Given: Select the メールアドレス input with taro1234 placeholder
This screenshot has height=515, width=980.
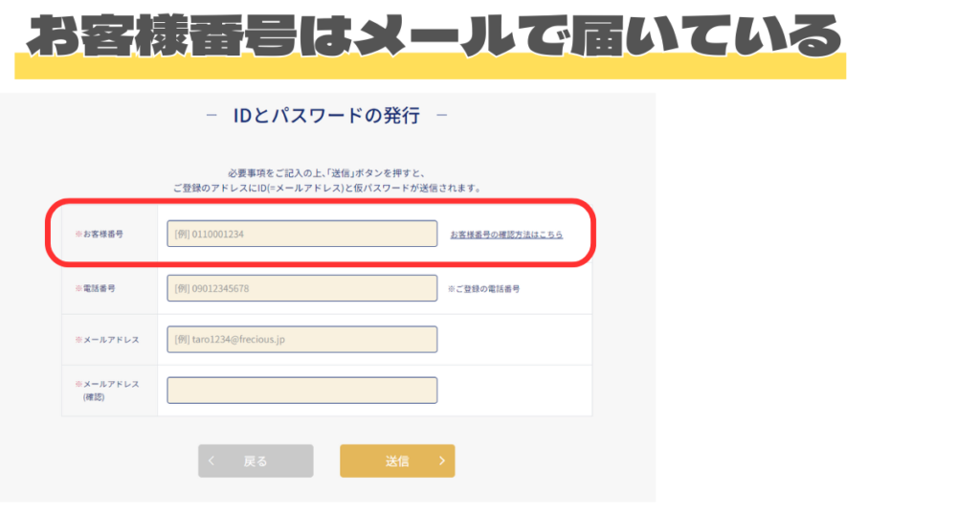Looking at the screenshot, I should tap(301, 339).
